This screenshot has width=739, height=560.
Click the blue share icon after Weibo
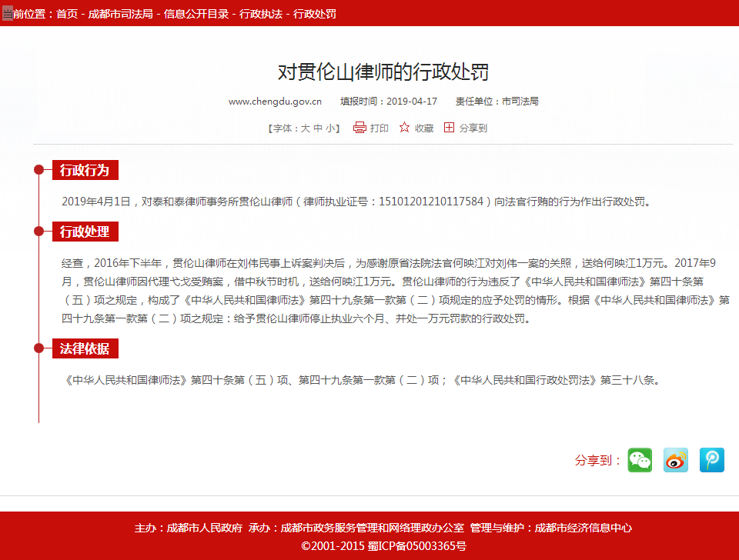(712, 460)
